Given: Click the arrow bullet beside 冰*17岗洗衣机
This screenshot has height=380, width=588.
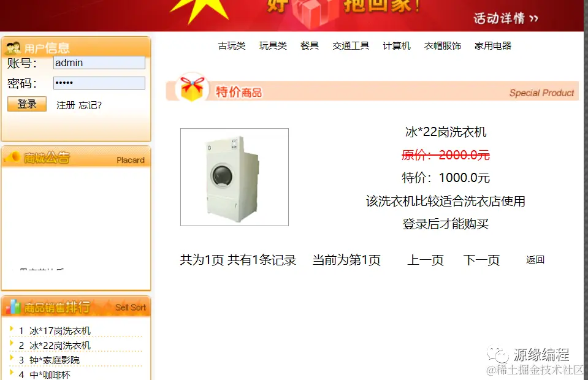Looking at the screenshot, I should pyautogui.click(x=12, y=329).
